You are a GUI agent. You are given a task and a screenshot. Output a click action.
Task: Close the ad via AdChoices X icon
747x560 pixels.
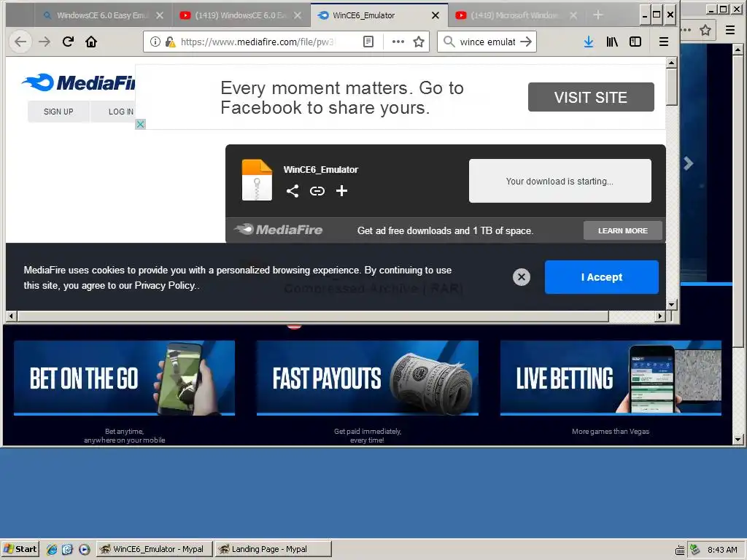pos(140,124)
